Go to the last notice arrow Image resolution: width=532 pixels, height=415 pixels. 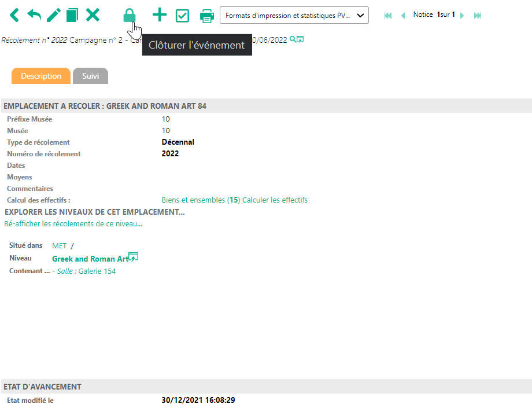pyautogui.click(x=478, y=15)
